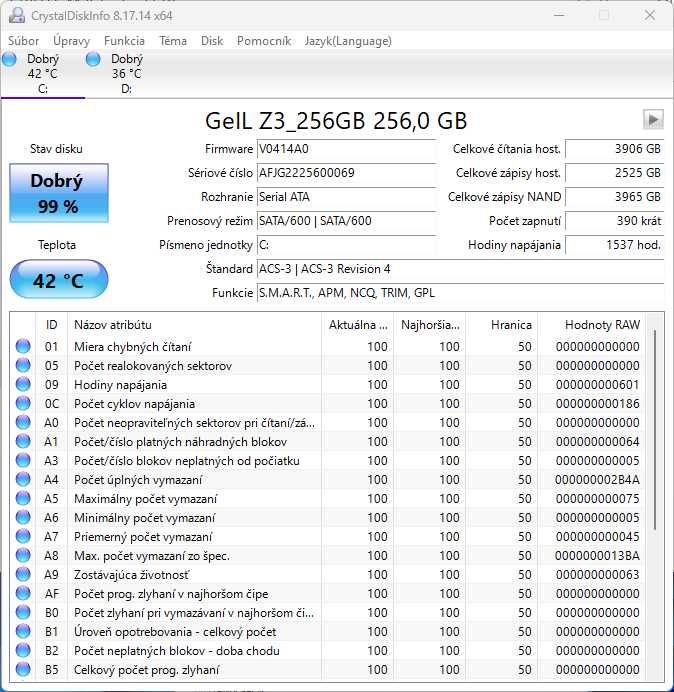Click total host reads value 3906 GB
The width and height of the screenshot is (674, 692).
pyautogui.click(x=614, y=149)
